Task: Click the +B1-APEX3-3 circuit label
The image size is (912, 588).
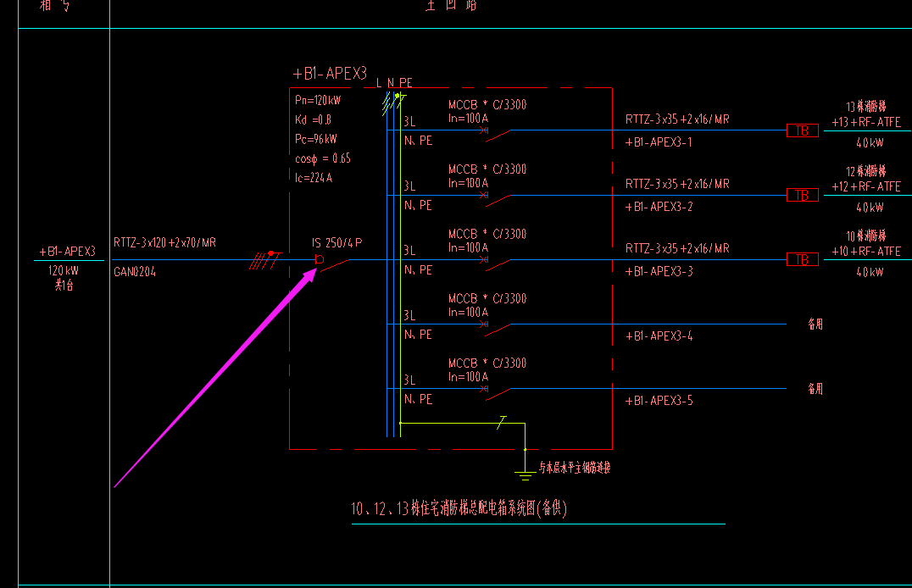Action: 659,271
